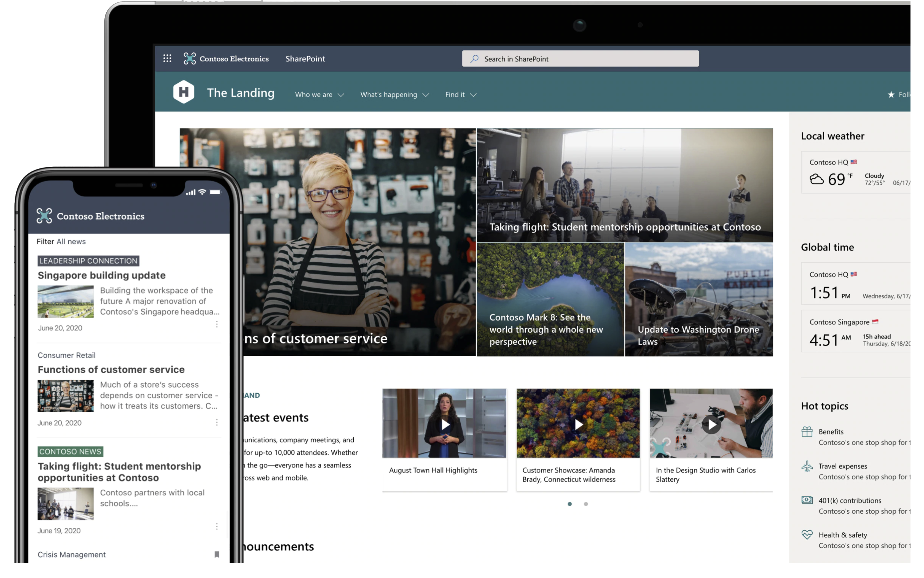
Task: Click the Contoso Singapore time card
Action: 856,331
